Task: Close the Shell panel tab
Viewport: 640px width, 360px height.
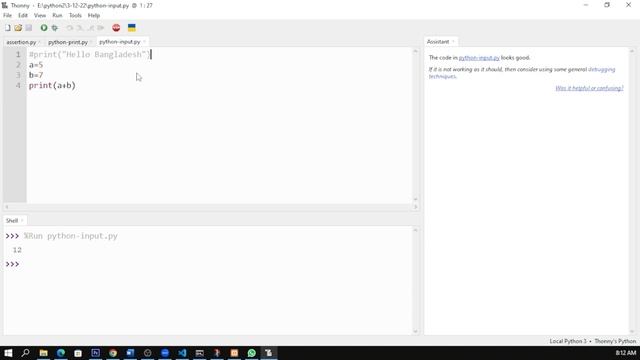Action: (x=22, y=220)
